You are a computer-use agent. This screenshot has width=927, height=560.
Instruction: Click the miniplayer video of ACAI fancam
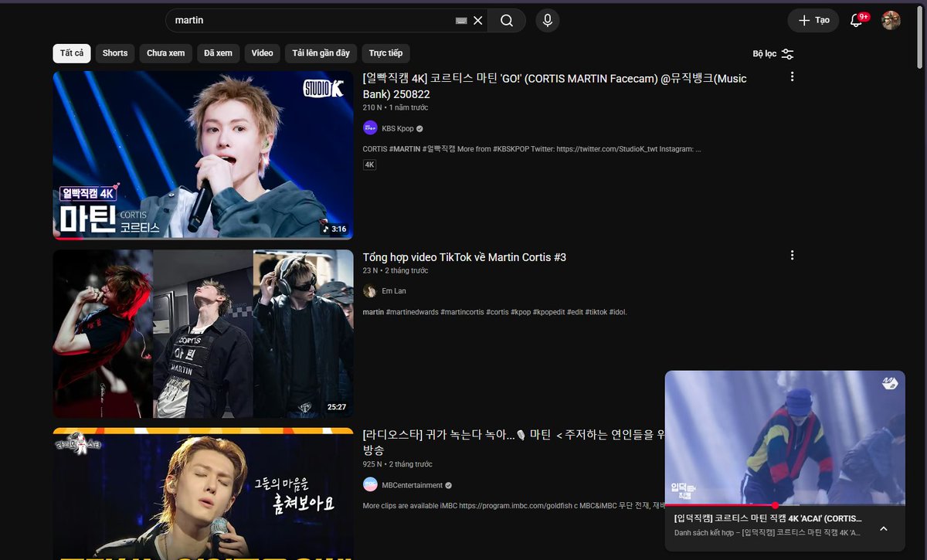coord(785,437)
